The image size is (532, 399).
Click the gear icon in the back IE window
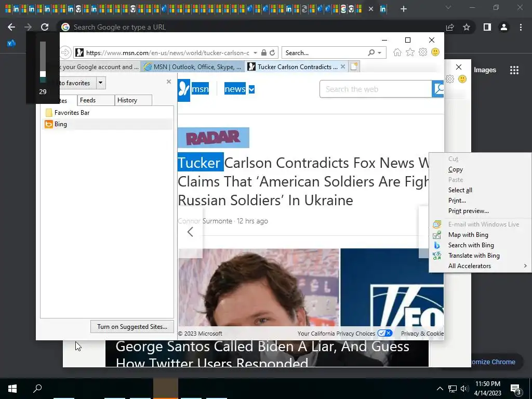point(450,79)
